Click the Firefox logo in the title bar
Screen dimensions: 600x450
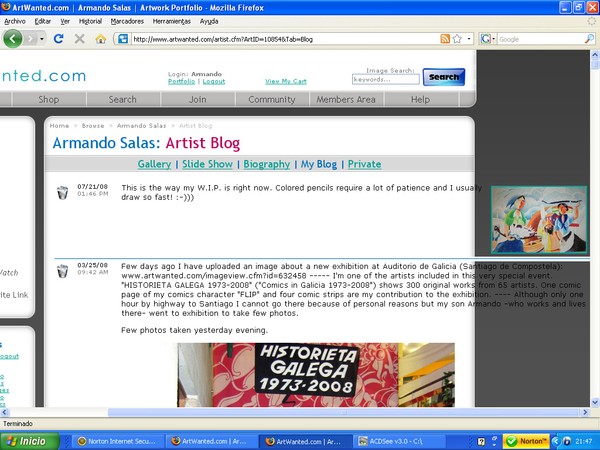(6, 7)
